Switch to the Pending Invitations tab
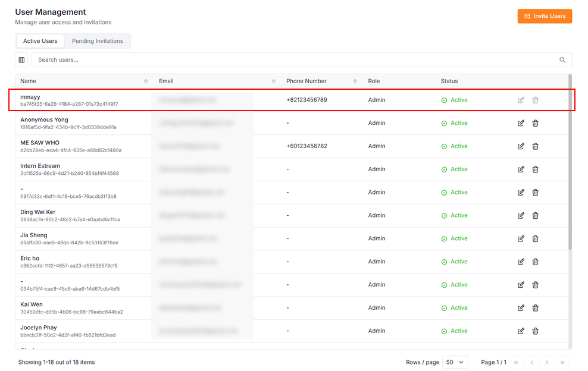This screenshot has width=588, height=371. [x=97, y=41]
